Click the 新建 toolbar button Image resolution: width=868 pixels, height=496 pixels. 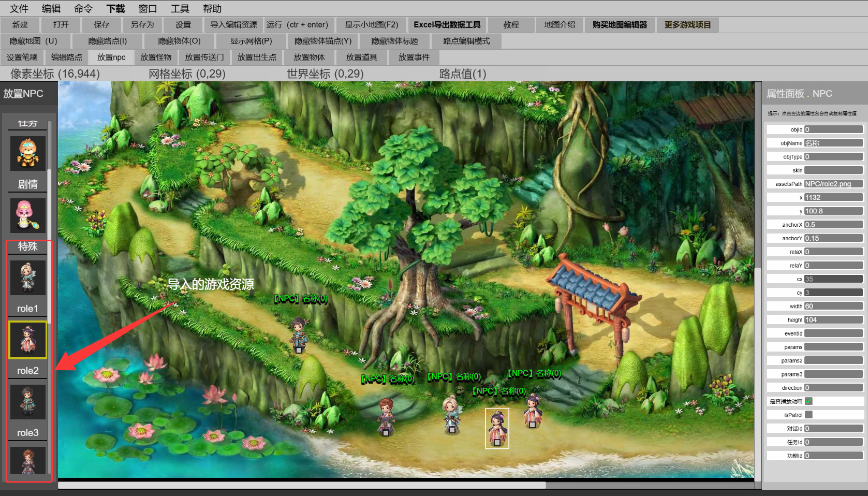click(x=20, y=25)
